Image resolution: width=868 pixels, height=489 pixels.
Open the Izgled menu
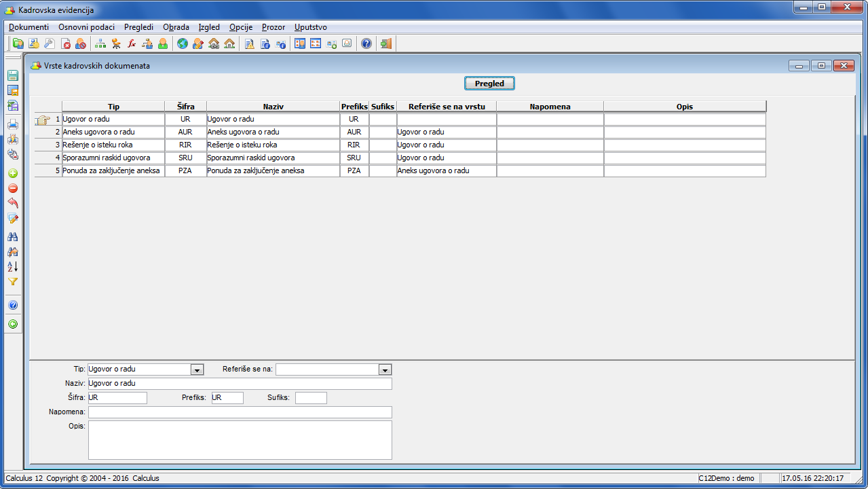(209, 27)
